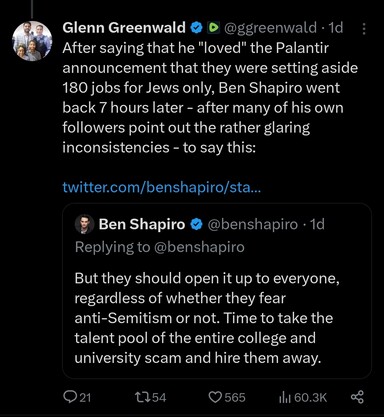
Task: Click Glenn Greenwald's blue verified badge
Action: [196, 28]
